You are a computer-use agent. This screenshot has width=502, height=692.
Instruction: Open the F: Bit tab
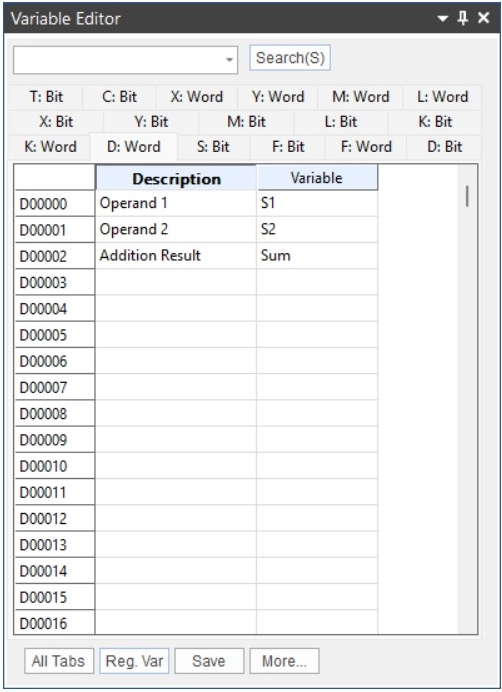pos(288,147)
